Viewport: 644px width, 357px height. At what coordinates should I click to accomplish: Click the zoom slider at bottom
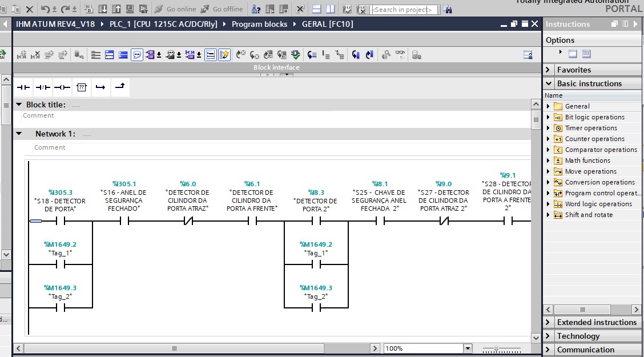pos(497,348)
